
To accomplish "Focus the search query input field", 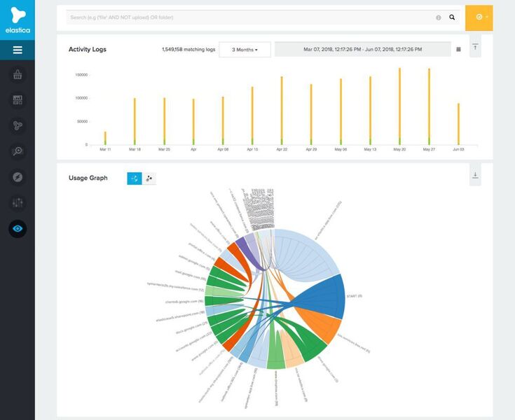I will [x=252, y=17].
